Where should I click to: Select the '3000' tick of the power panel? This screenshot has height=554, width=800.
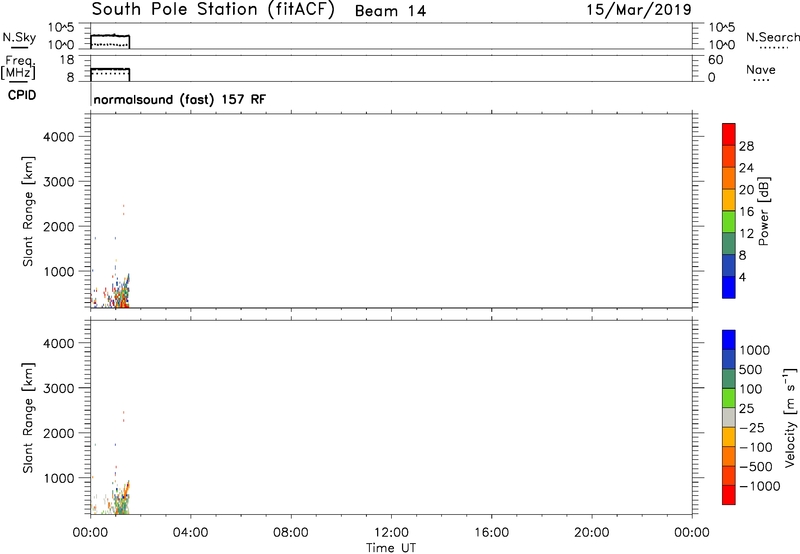pyautogui.click(x=59, y=182)
